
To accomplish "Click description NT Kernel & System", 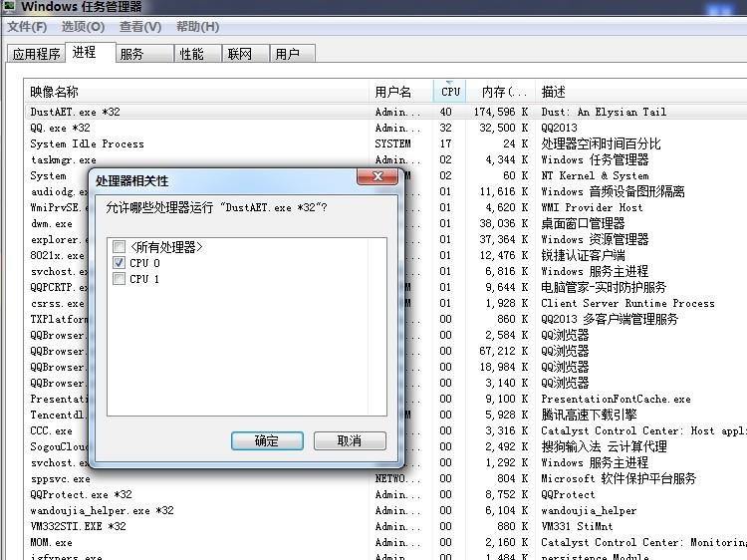I will coord(595,175).
